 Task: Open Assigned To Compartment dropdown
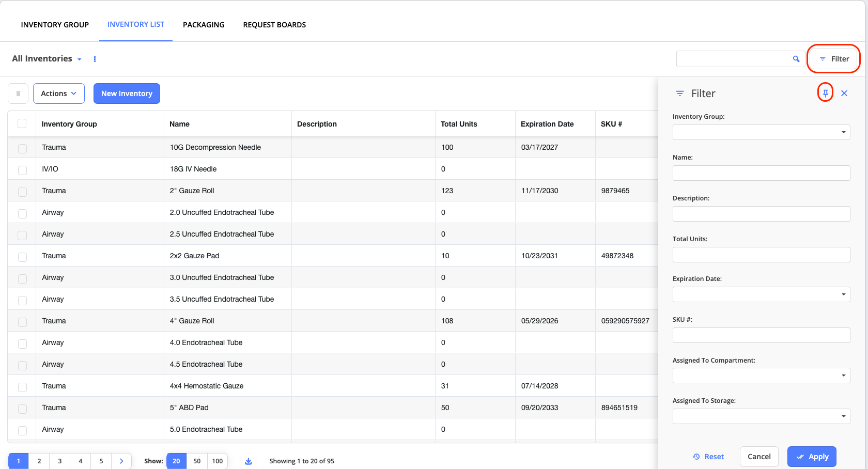761,376
